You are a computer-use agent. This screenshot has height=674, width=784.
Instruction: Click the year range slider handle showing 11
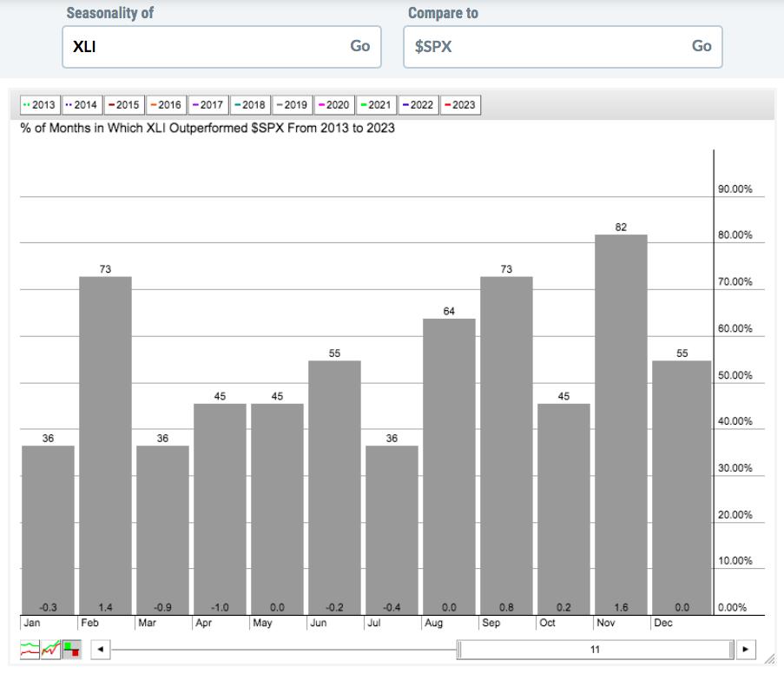596,650
